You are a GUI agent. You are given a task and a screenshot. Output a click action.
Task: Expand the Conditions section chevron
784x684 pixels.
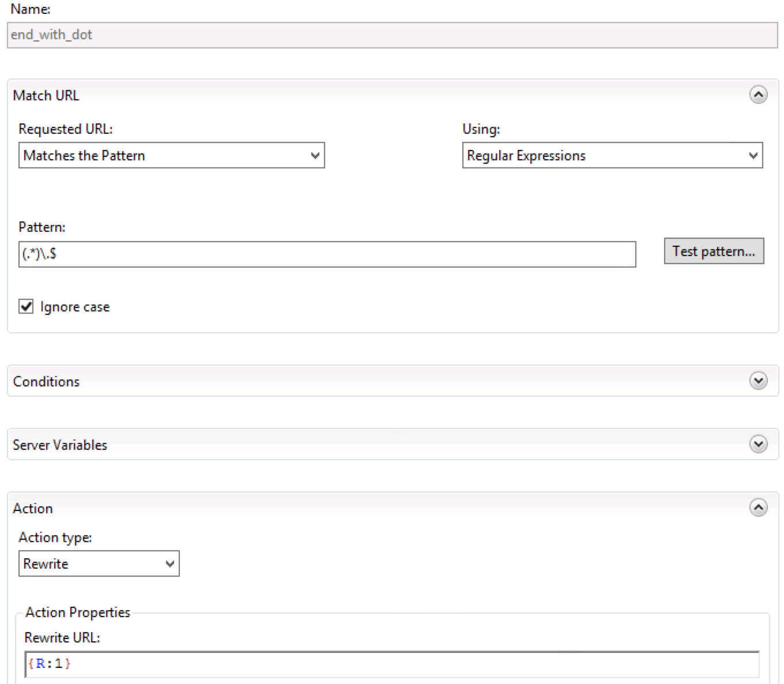click(758, 381)
